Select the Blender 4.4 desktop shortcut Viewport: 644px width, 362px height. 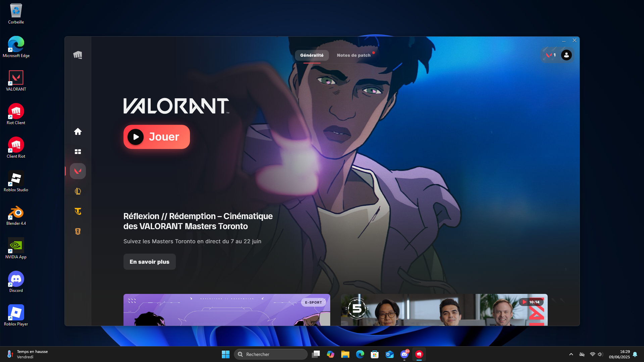coord(16,215)
